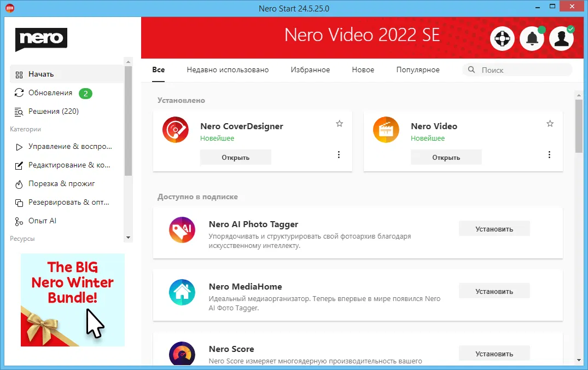This screenshot has width=588, height=370.
Task: Install Nero Score
Action: (494, 354)
